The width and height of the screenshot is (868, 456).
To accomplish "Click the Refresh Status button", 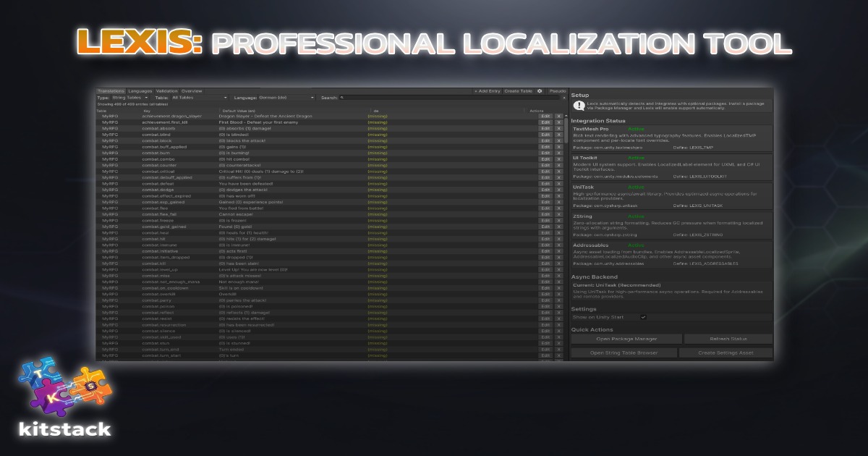I will [x=727, y=339].
